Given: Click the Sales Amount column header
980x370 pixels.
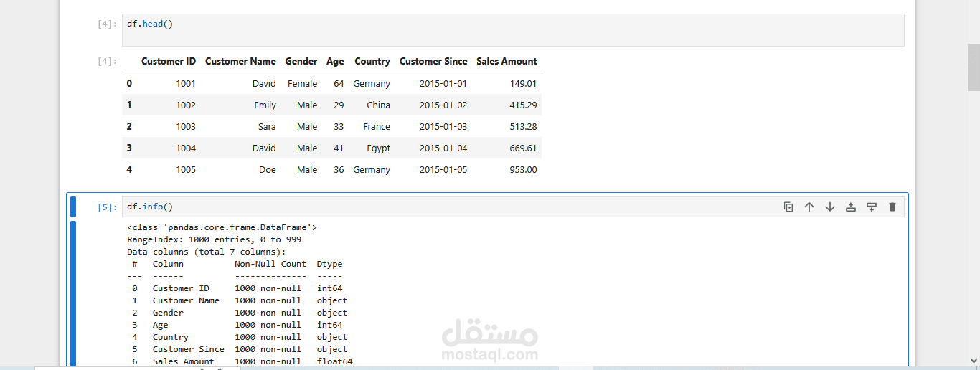Looking at the screenshot, I should (x=507, y=62).
